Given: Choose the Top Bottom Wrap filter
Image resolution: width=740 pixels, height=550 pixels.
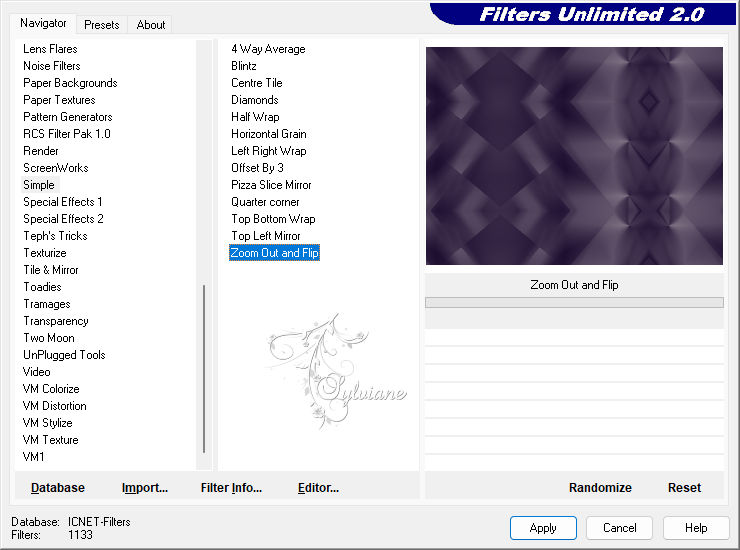Looking at the screenshot, I should tap(273, 219).
